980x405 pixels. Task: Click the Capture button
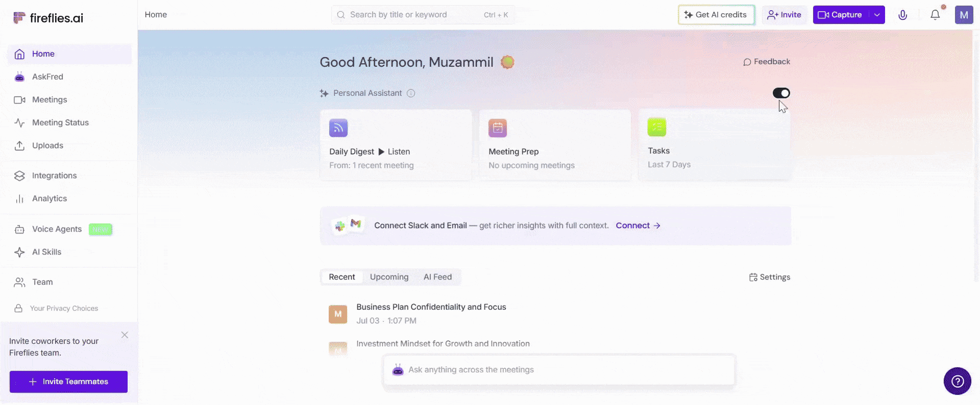tap(840, 15)
